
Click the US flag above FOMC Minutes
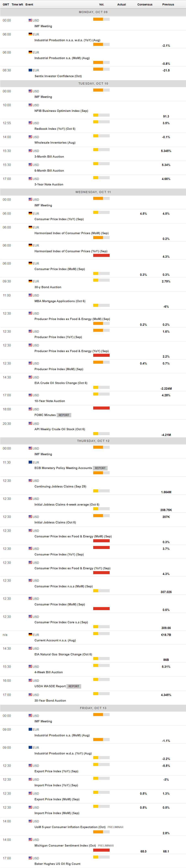pyautogui.click(x=30, y=409)
